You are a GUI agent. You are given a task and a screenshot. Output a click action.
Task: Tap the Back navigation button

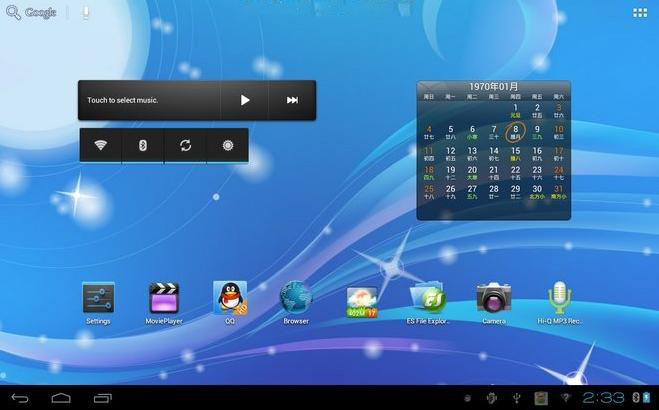(x=20, y=398)
